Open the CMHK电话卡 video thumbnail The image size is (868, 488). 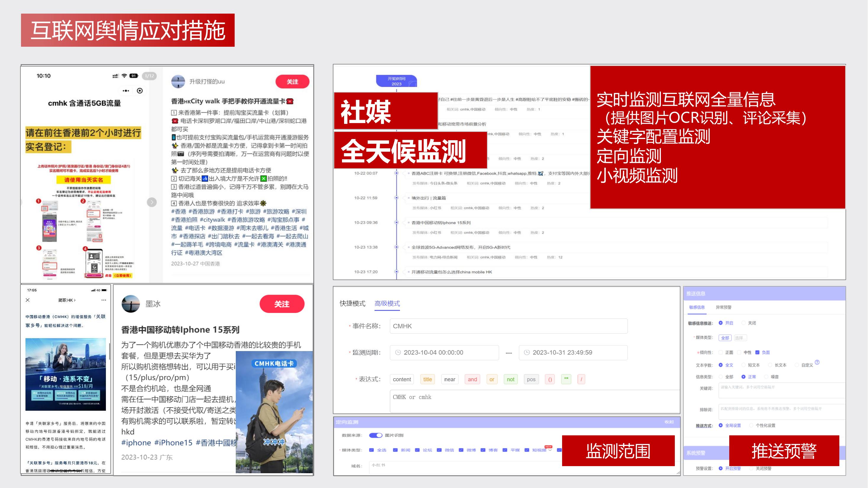pos(274,412)
